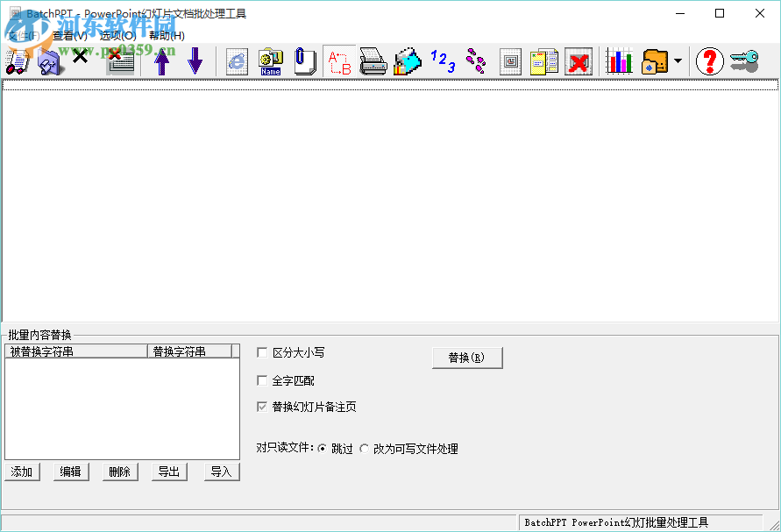Image resolution: width=781 pixels, height=532 pixels.
Task: Open the batch rename tool icon
Action: click(270, 61)
